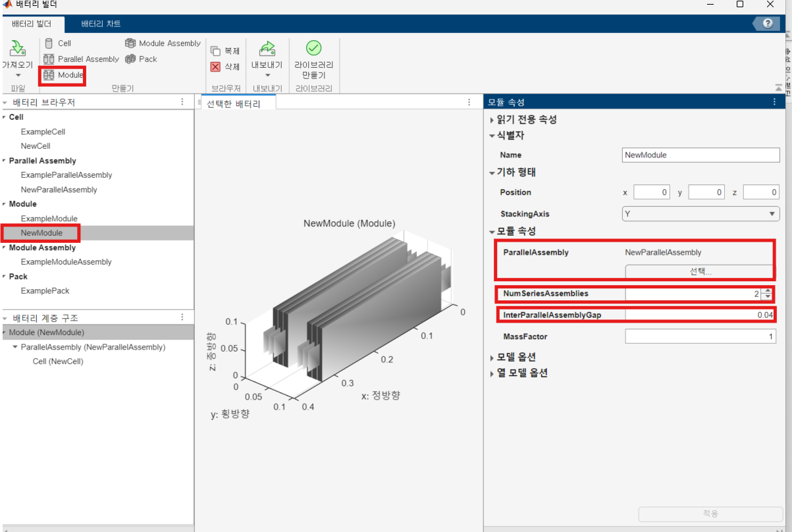792x532 pixels.
Task: Click the 삭제 delete button
Action: point(225,66)
